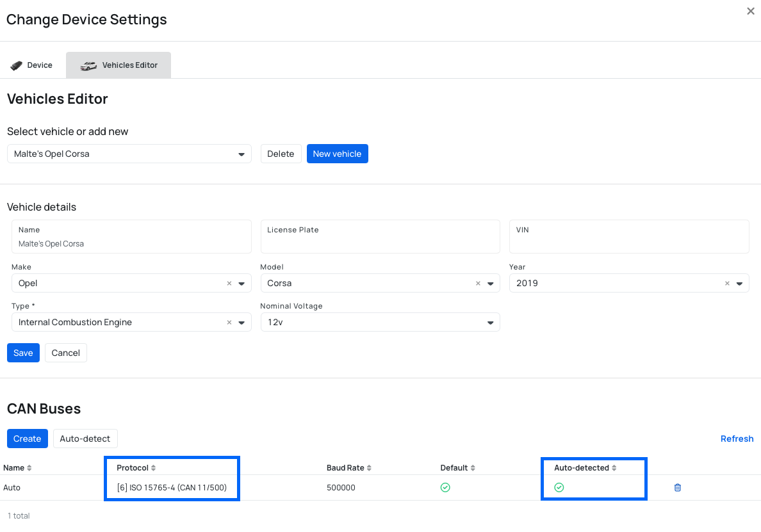Image resolution: width=761 pixels, height=532 pixels.
Task: Clear the Make field Opel selection
Action: point(229,284)
